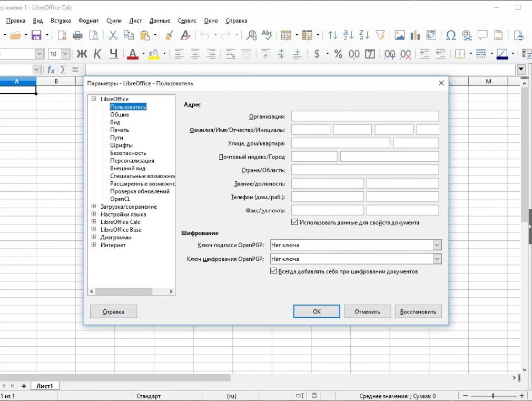532x401 pixels.
Task: Expand 'Настройки языка' tree node
Action: pos(94,214)
